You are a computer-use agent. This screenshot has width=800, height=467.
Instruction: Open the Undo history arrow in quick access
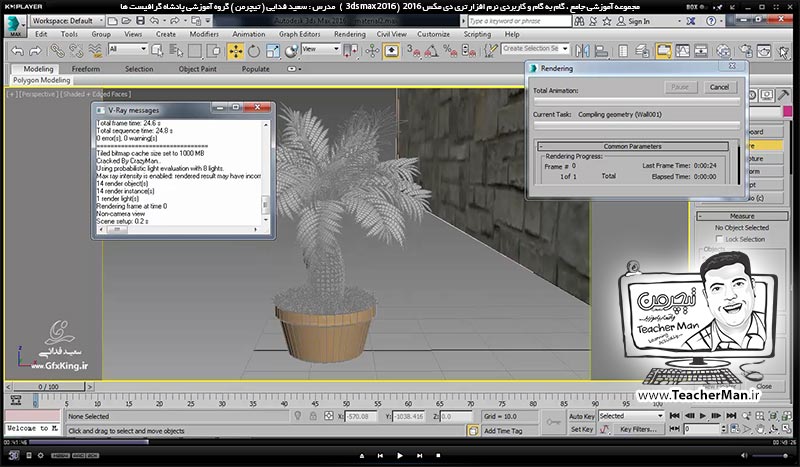[164, 21]
